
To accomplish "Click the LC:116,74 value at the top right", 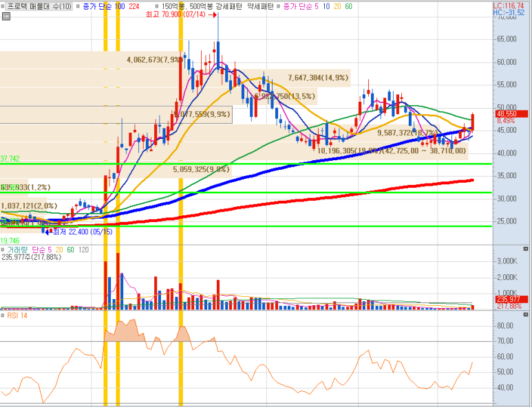I will pos(509,5).
